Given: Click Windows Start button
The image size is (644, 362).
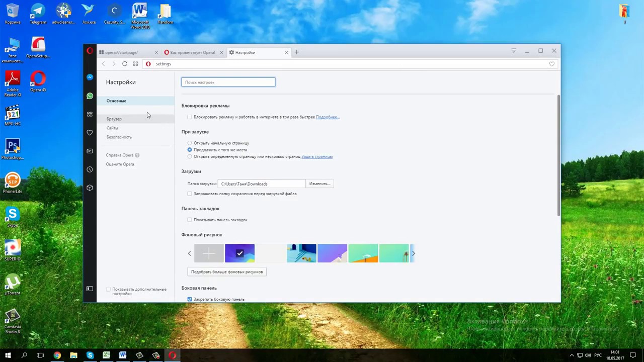Looking at the screenshot, I should click(8, 355).
